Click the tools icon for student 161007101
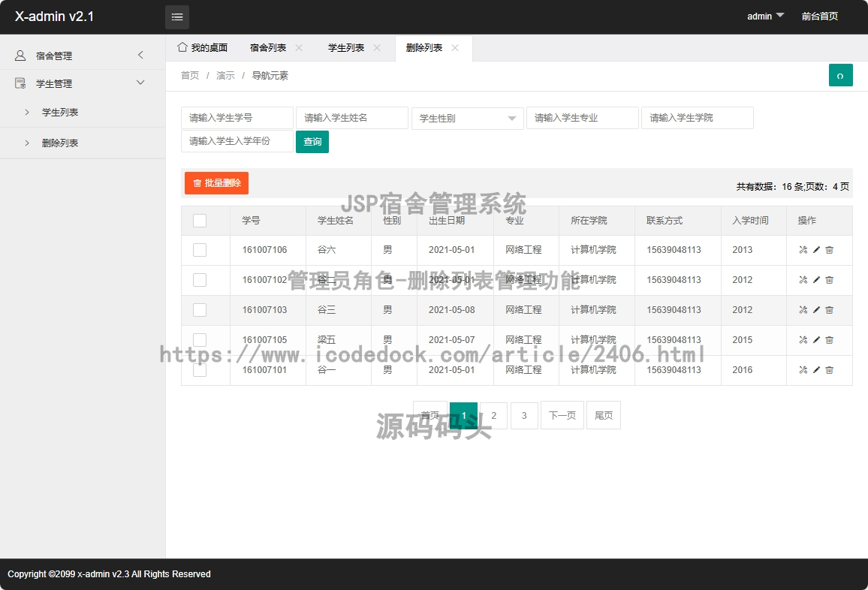 [803, 370]
